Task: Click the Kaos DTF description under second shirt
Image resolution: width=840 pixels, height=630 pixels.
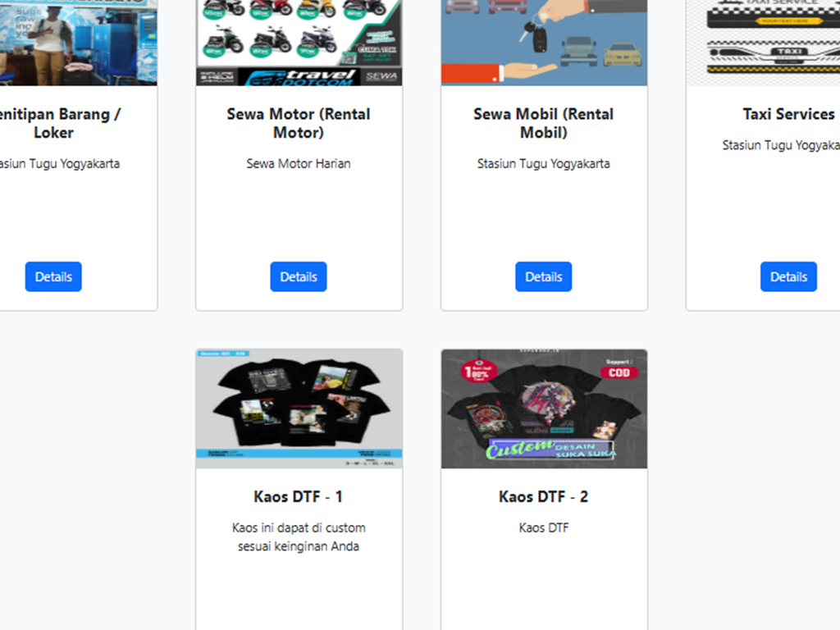Action: click(544, 527)
